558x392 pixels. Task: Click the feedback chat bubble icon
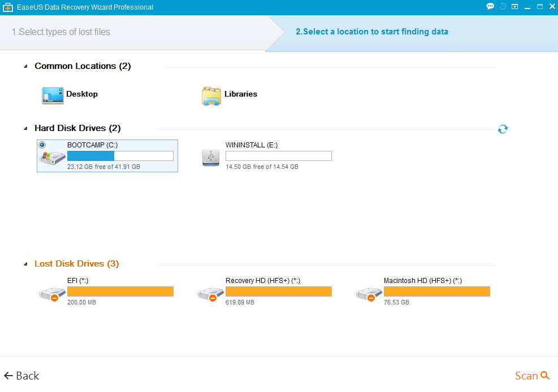[x=490, y=7]
